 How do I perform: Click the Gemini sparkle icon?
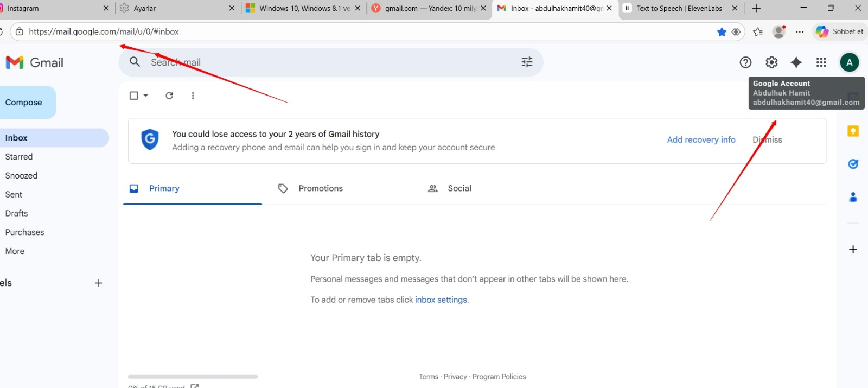coord(796,62)
